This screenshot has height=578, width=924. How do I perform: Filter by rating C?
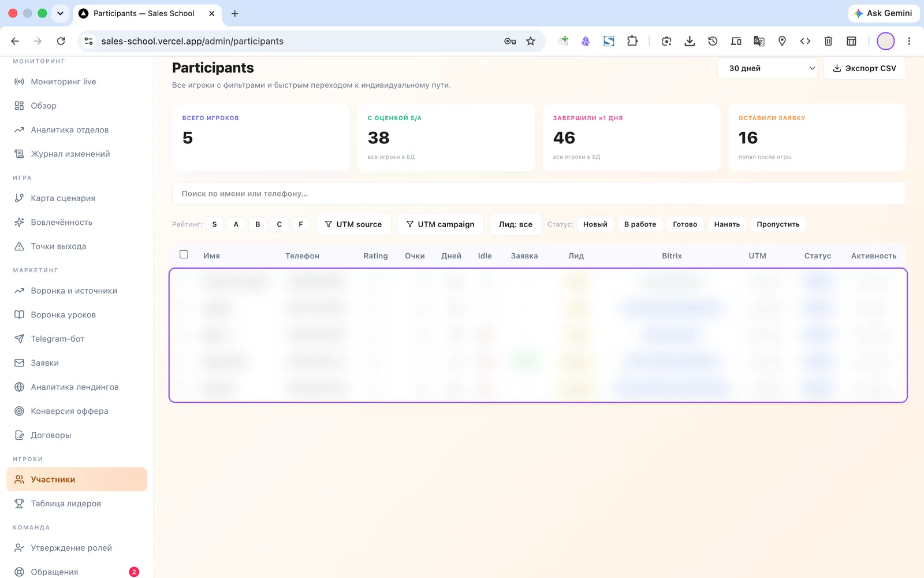coord(280,224)
